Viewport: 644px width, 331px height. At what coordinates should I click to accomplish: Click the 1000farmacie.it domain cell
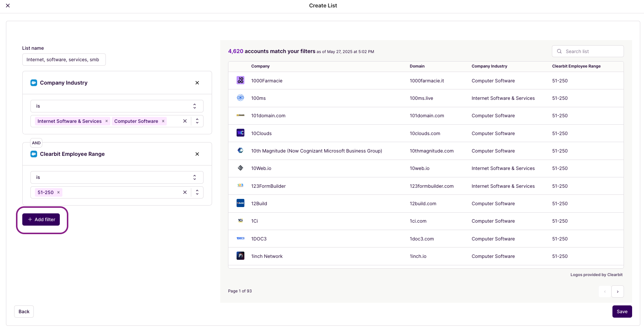click(427, 81)
